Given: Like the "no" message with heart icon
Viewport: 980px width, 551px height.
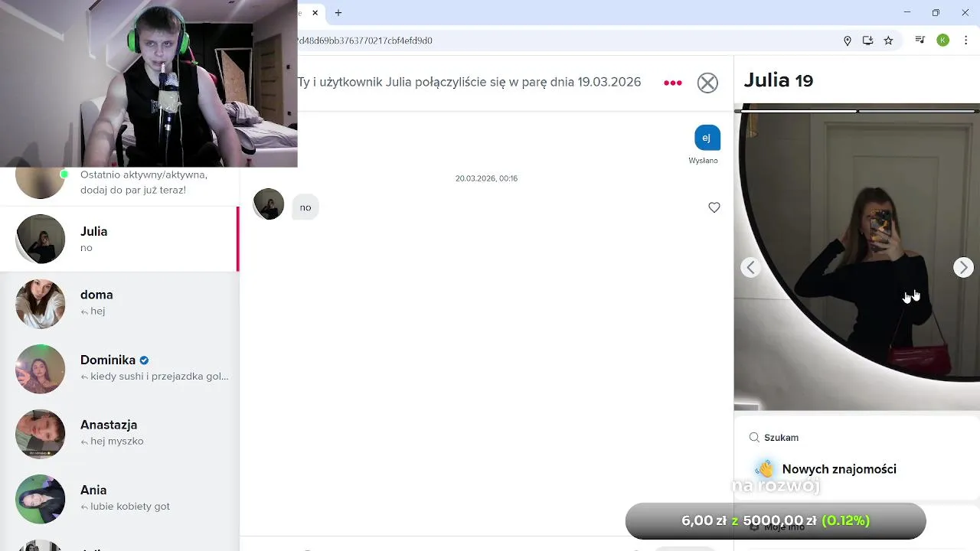Looking at the screenshot, I should pos(714,207).
